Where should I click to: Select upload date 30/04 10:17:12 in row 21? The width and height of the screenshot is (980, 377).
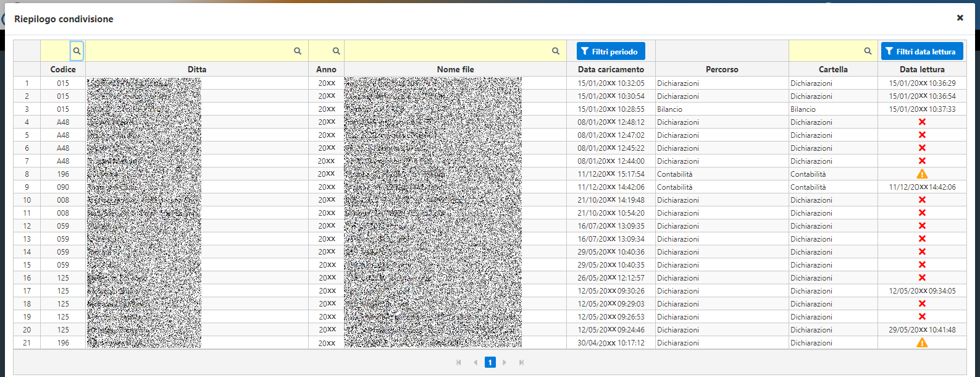(x=611, y=342)
